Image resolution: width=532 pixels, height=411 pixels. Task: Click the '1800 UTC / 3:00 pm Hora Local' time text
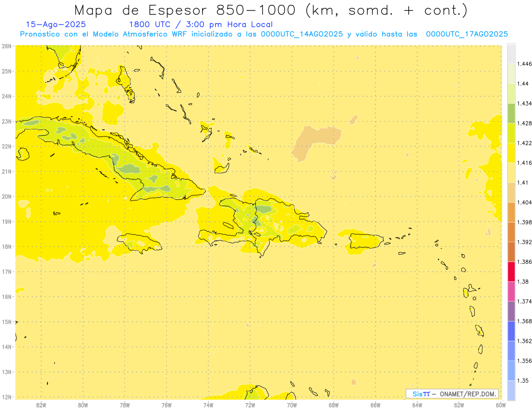pyautogui.click(x=201, y=24)
